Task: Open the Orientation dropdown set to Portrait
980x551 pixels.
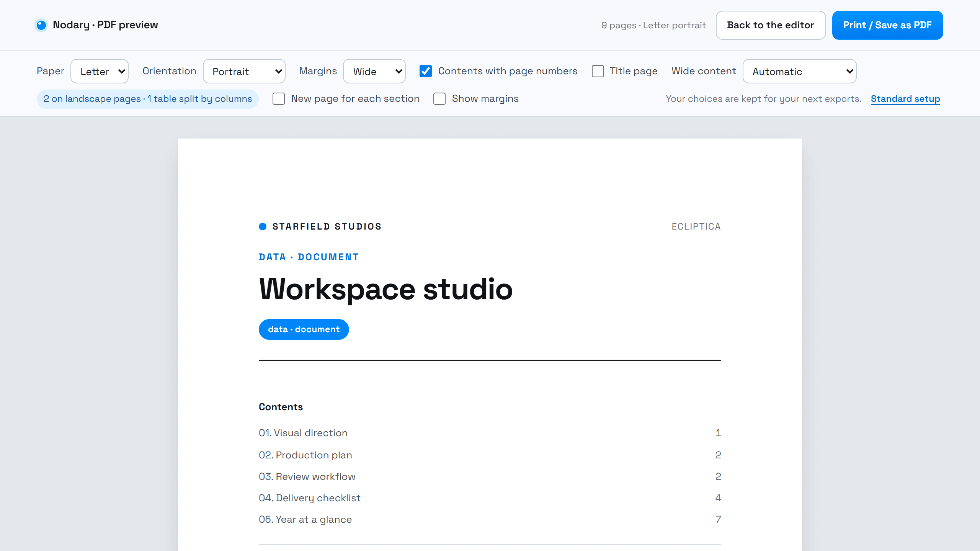Action: click(244, 71)
